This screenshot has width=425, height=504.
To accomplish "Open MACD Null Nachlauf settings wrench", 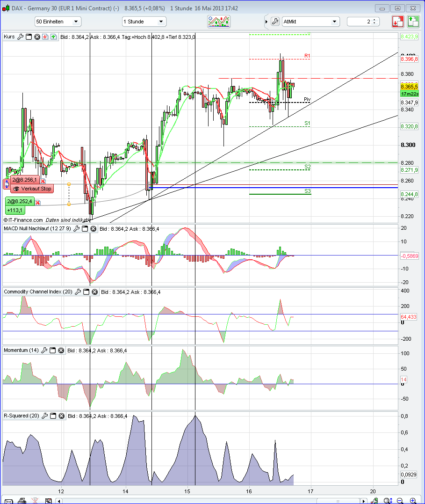I will tap(77, 228).
